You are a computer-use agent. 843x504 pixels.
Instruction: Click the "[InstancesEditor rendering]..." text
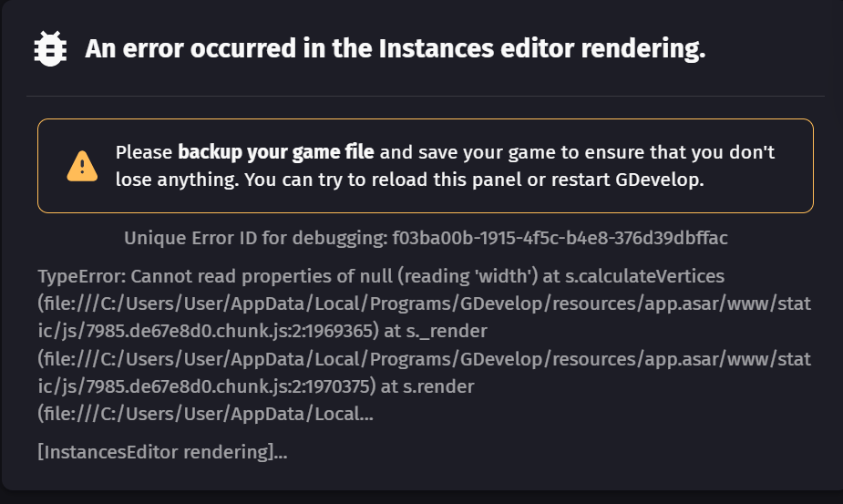(x=162, y=451)
